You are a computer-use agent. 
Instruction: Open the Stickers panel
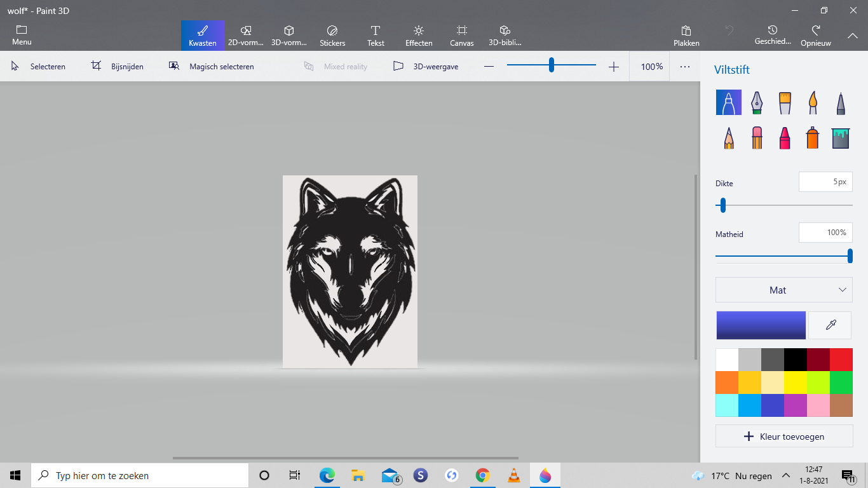tap(332, 35)
